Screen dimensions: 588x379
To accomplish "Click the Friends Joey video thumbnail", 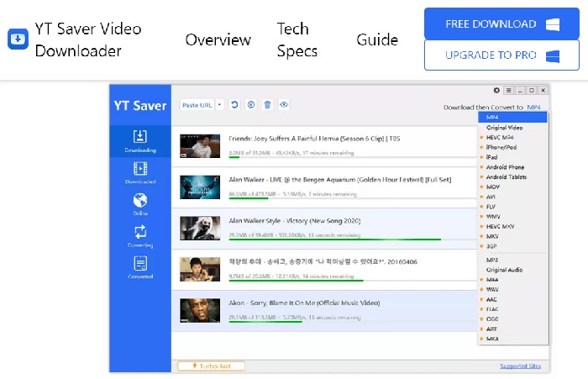I will pyautogui.click(x=200, y=146).
